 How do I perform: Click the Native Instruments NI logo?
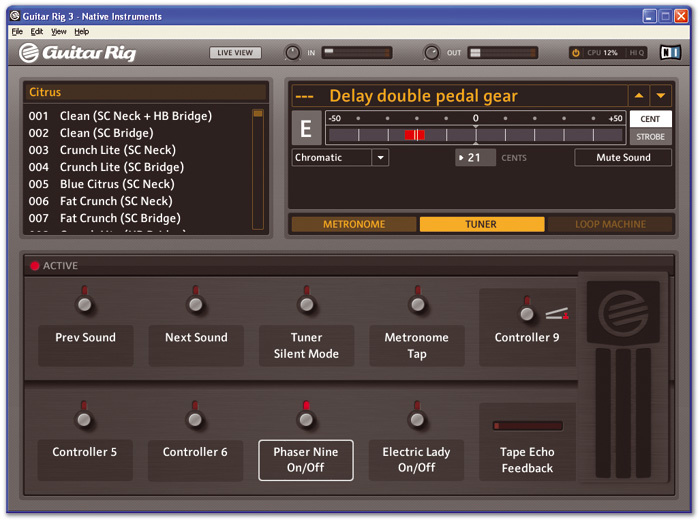[670, 53]
